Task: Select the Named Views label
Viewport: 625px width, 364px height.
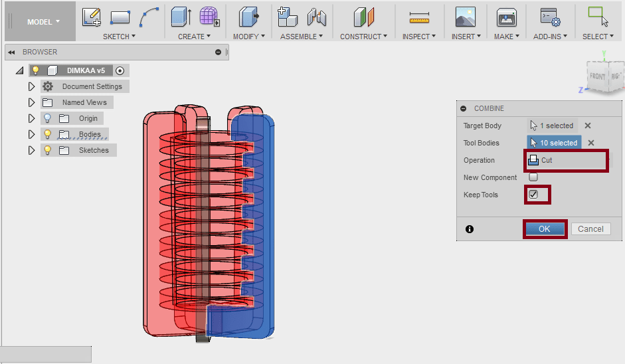Action: (84, 102)
